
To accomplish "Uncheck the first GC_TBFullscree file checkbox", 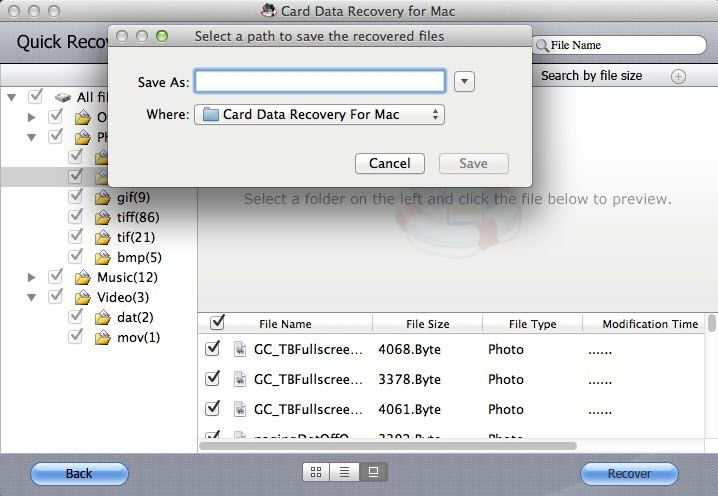I will pos(212,350).
